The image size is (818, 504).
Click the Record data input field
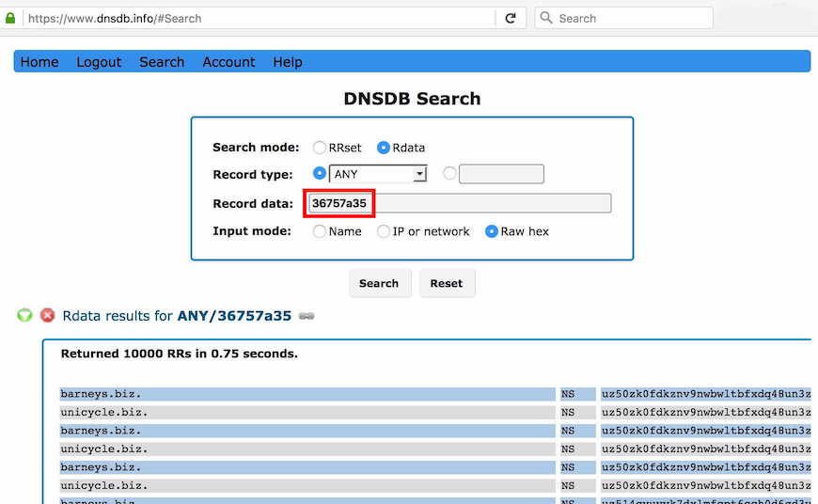(x=459, y=203)
